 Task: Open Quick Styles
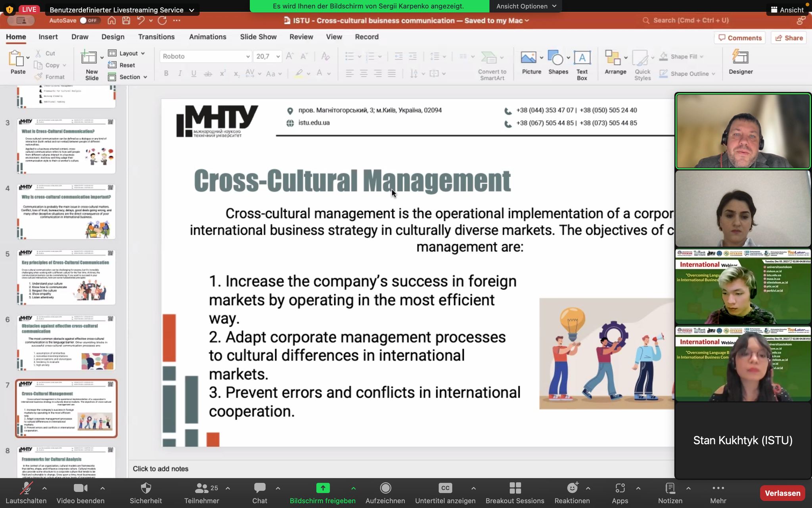(x=642, y=66)
